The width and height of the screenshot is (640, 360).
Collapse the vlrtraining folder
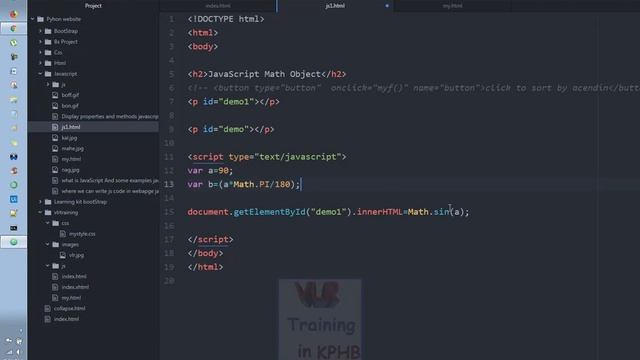[x=40, y=212]
